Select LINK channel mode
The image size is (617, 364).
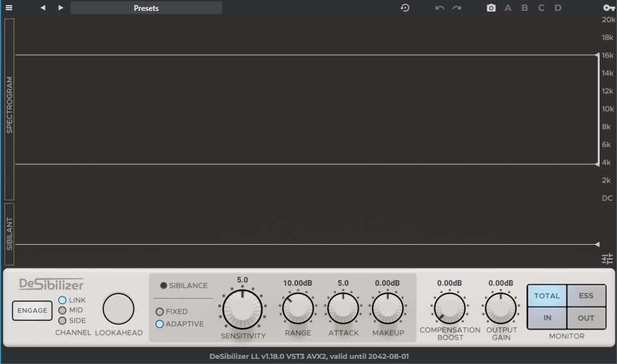click(62, 300)
